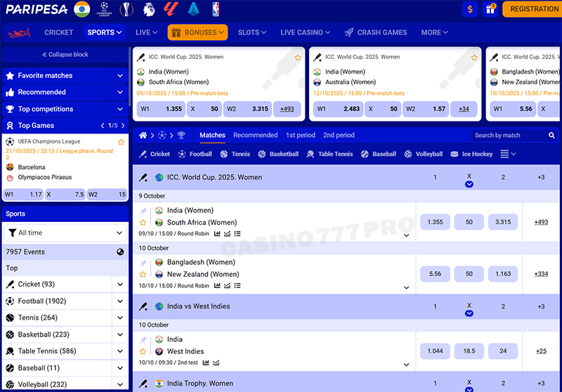Open the gift bonus icon
Screen dimensions: 562x392
tap(490, 9)
